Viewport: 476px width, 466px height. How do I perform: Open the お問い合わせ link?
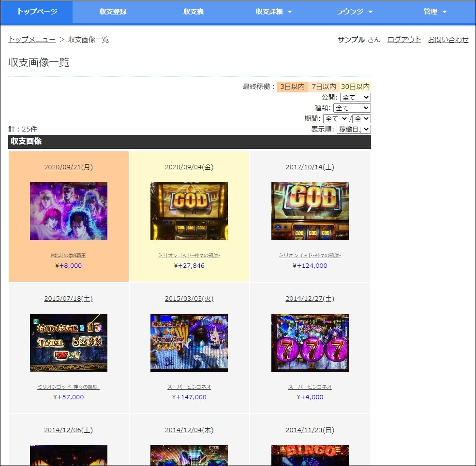coord(448,40)
